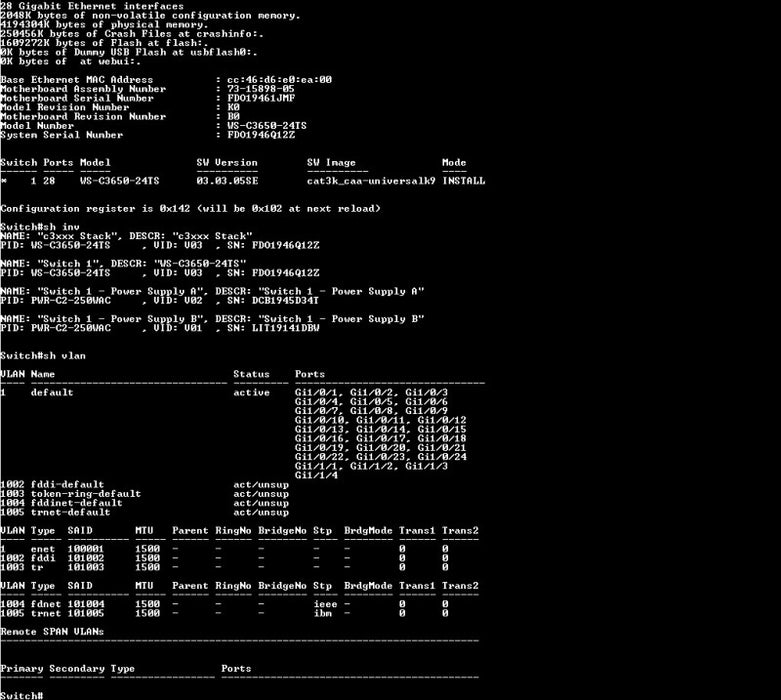Click the '4194304K bytes of physical memory' line

(x=104, y=24)
